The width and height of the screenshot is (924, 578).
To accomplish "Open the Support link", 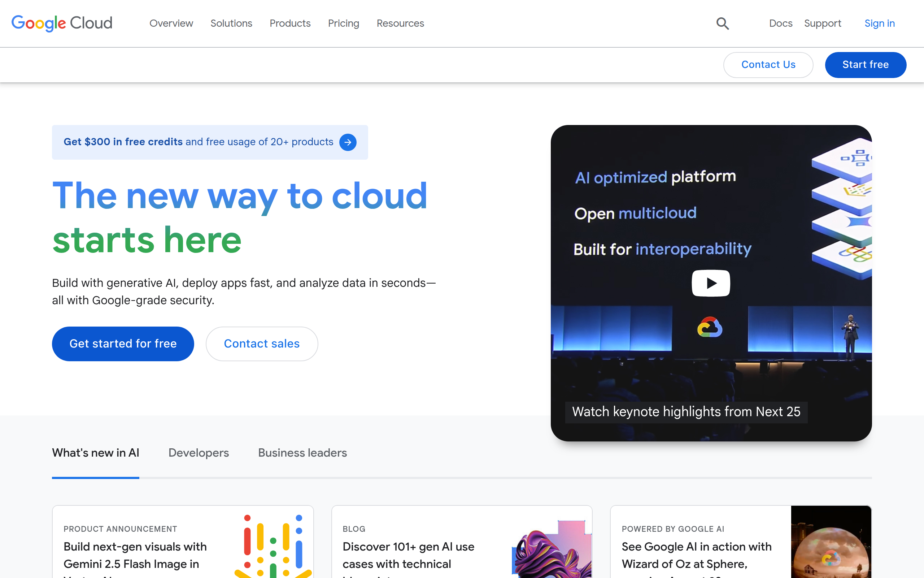I will 823,23.
